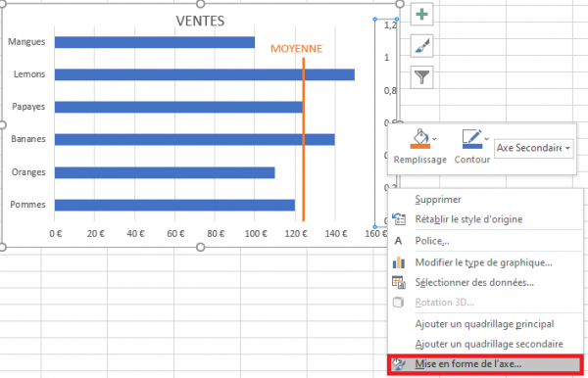
Task: Expand the Contour dropdown arrow
Action: [x=486, y=139]
